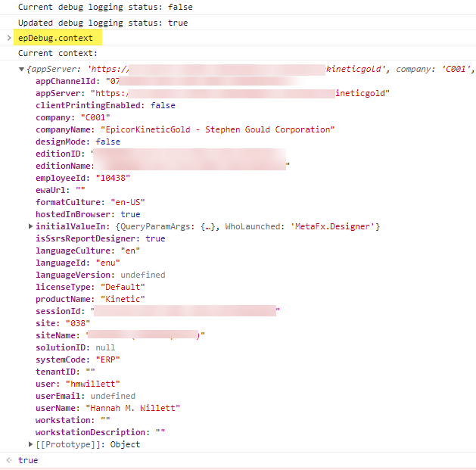Image resolution: width=476 pixels, height=470 pixels.
Task: Click the epDebug.context command chevron
Action: 9,38
